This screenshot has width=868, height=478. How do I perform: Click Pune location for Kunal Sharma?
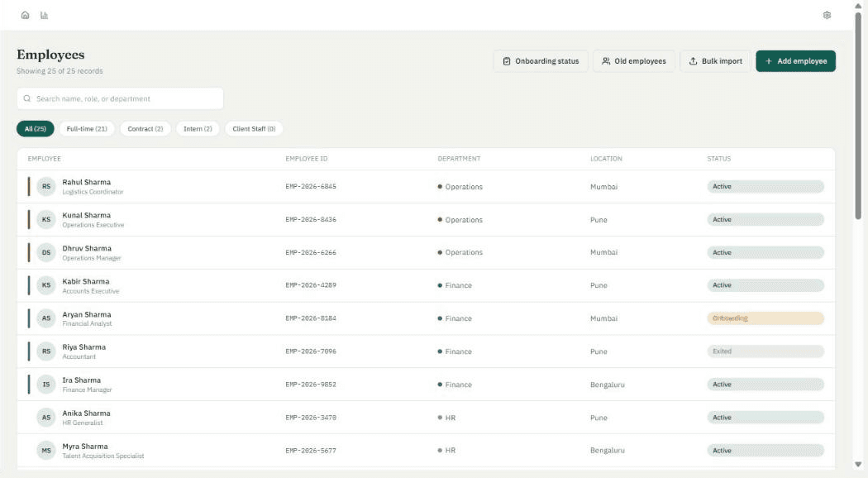599,219
